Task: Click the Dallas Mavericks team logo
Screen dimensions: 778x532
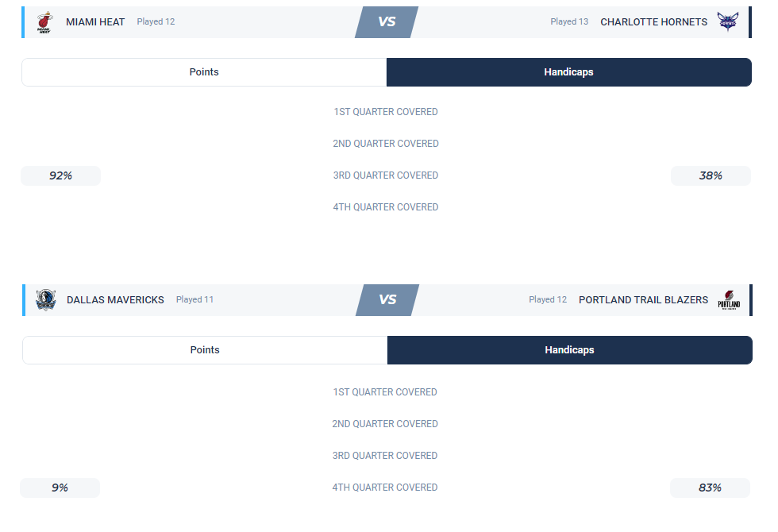Action: (46, 300)
